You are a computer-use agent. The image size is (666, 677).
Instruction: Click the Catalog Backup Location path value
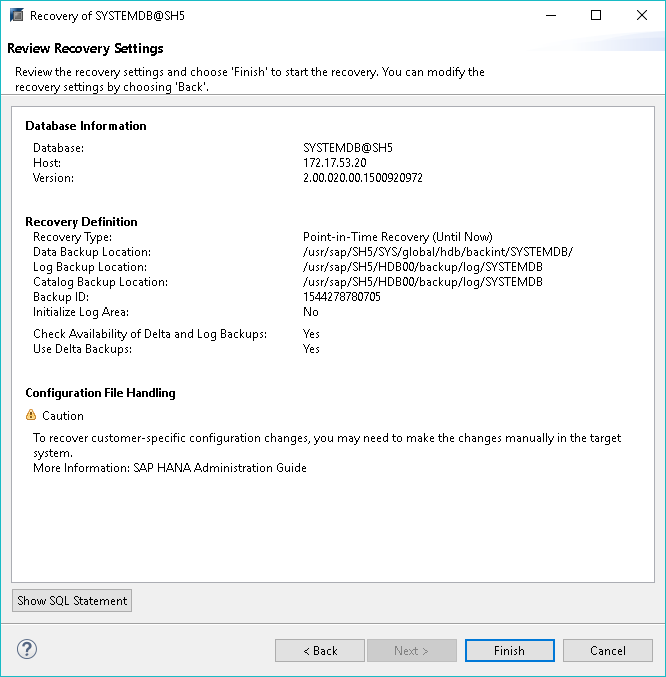(422, 282)
